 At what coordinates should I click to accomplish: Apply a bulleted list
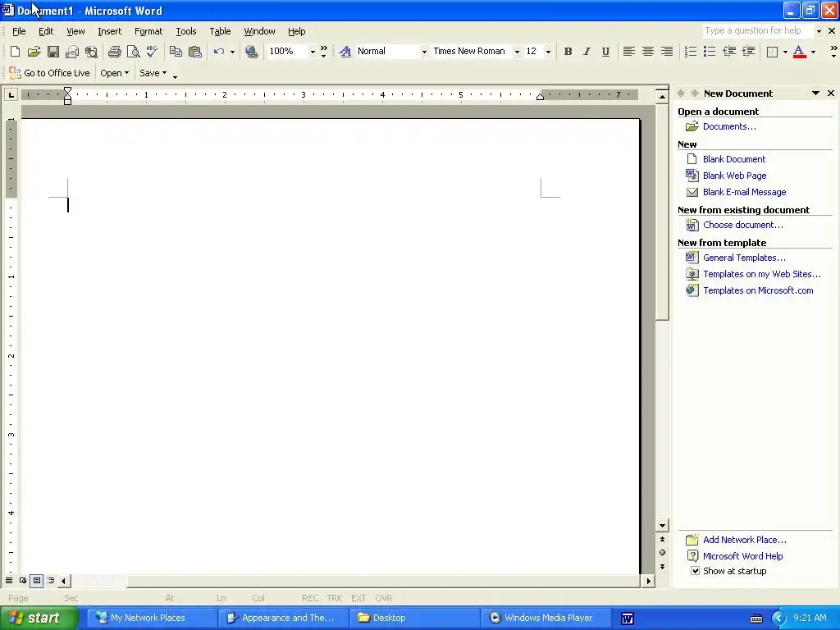710,52
